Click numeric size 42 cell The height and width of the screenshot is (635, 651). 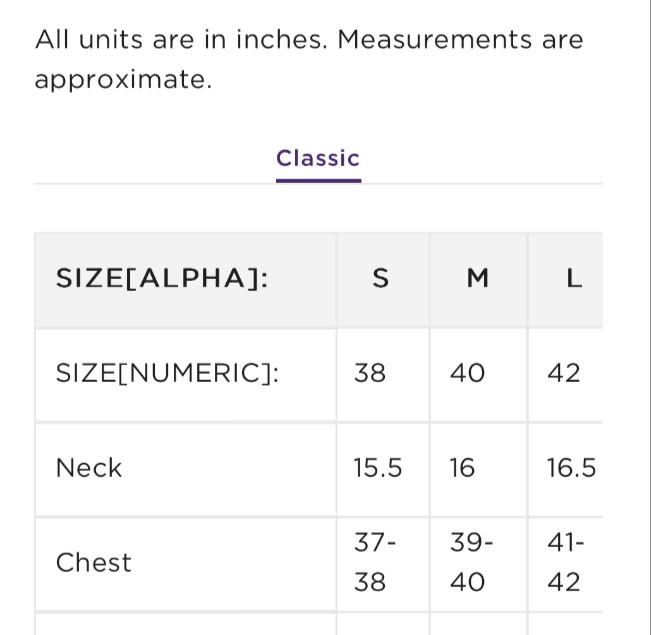tap(564, 374)
